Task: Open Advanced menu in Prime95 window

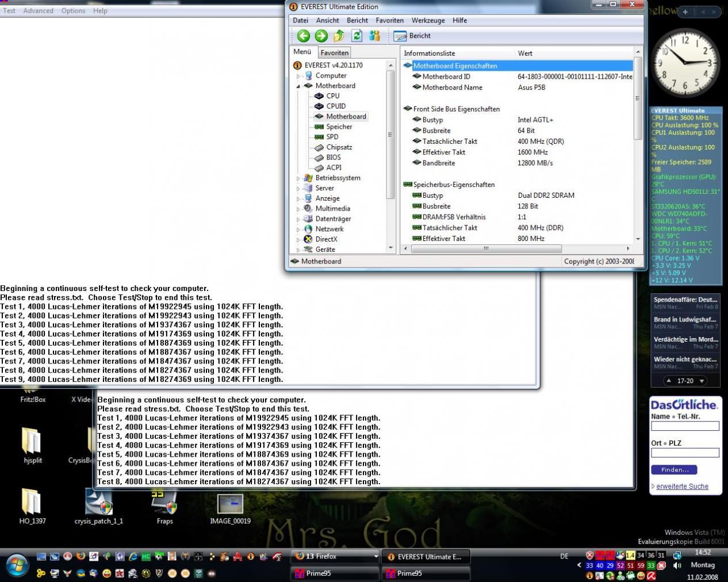Action: pyautogui.click(x=38, y=10)
